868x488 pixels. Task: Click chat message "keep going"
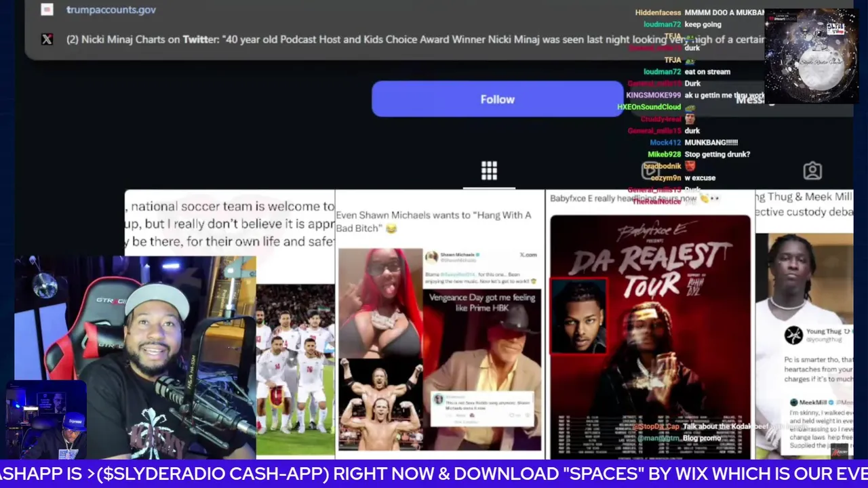pyautogui.click(x=703, y=24)
